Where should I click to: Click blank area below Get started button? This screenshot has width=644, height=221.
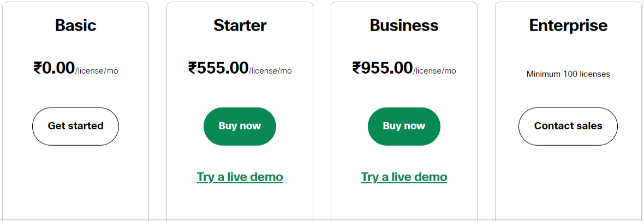(75, 180)
